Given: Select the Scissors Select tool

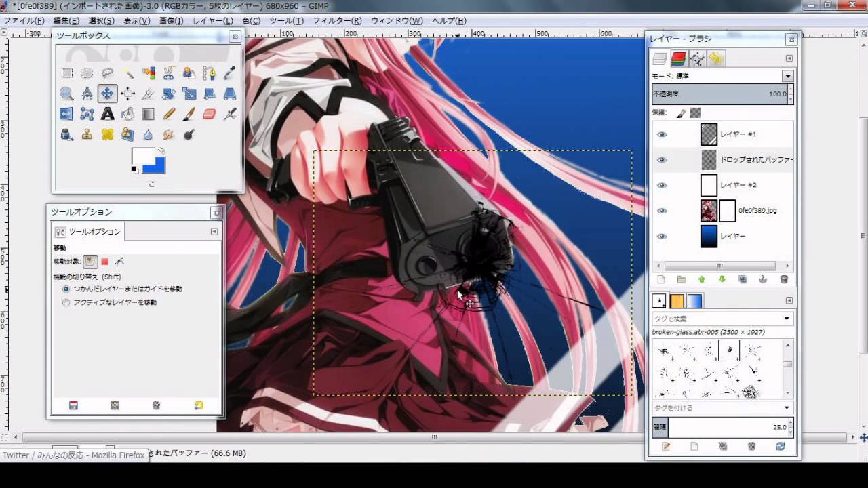Looking at the screenshot, I should click(x=168, y=73).
